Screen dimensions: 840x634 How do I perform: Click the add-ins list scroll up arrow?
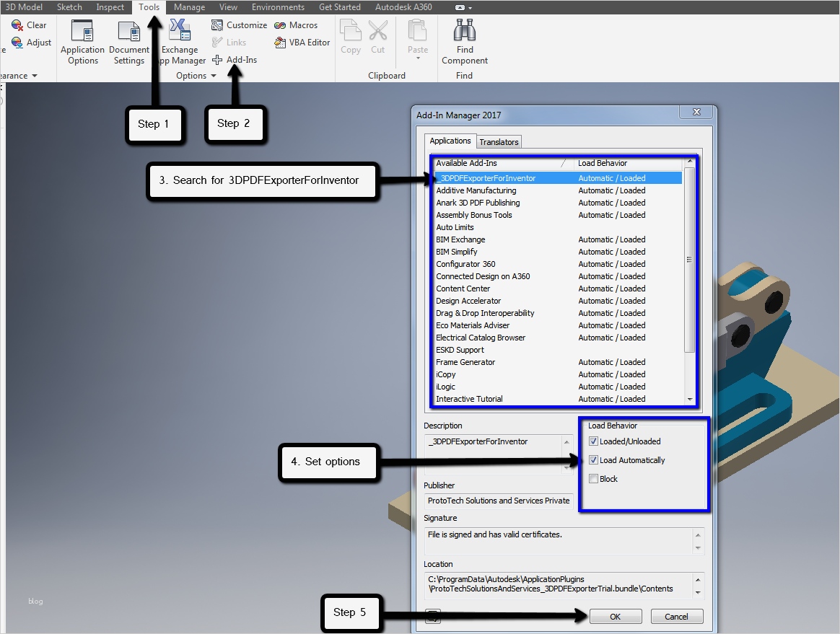tap(690, 162)
